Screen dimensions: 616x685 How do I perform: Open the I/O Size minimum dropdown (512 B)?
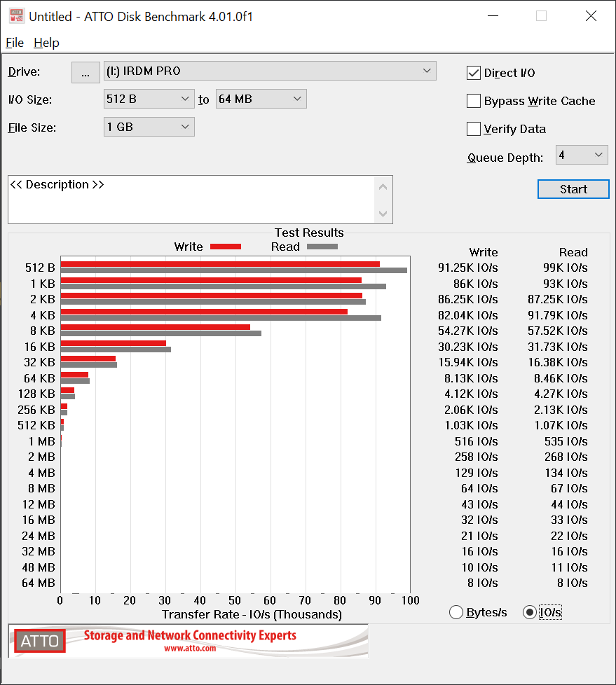coord(149,99)
